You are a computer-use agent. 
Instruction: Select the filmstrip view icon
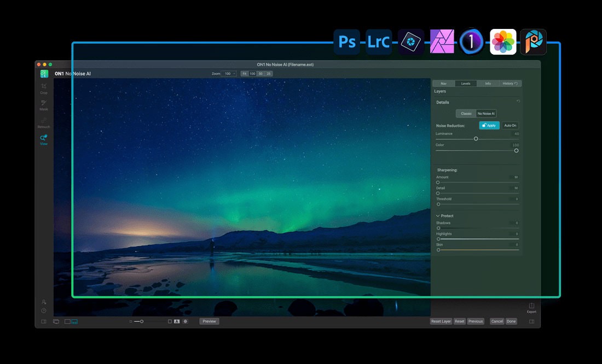74,321
